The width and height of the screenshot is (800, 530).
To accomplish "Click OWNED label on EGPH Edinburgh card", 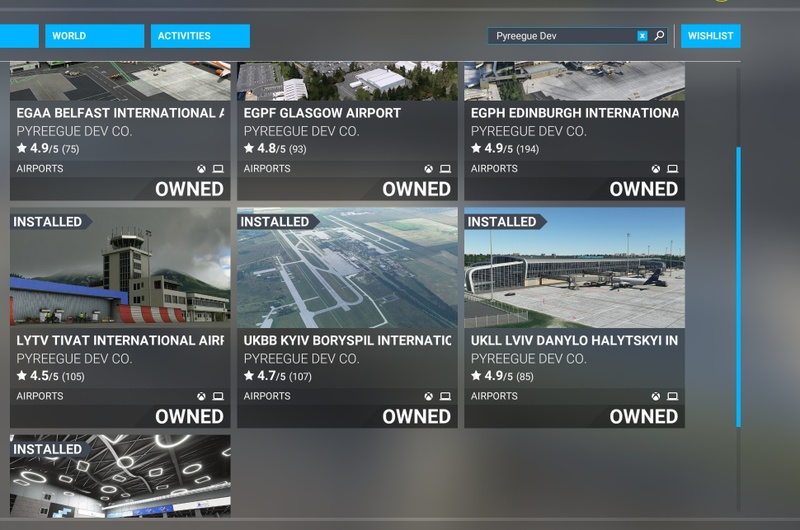I will pos(643,189).
